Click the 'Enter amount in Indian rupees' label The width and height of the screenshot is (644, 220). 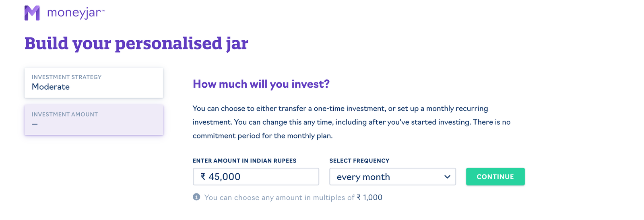(244, 161)
